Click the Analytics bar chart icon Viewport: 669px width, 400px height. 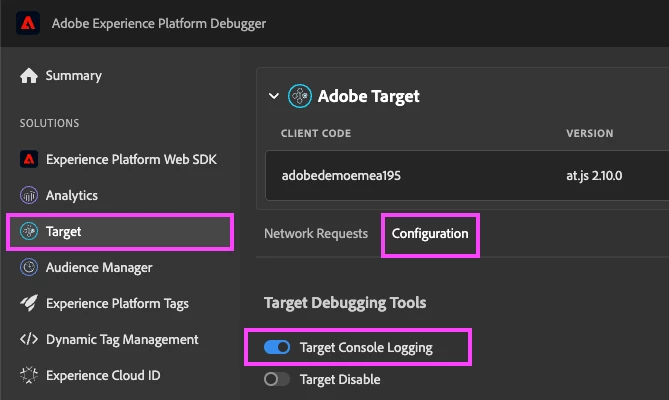tap(29, 195)
